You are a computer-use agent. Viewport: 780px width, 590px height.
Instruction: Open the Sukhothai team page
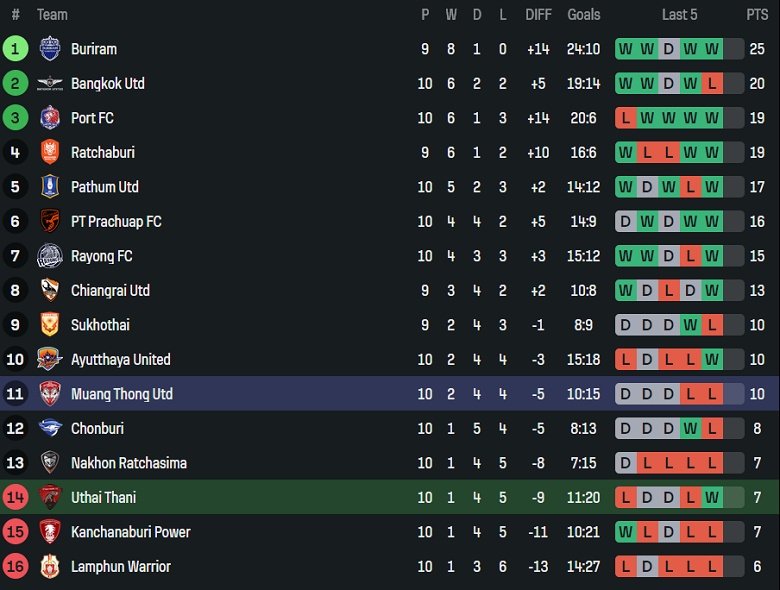[100, 325]
